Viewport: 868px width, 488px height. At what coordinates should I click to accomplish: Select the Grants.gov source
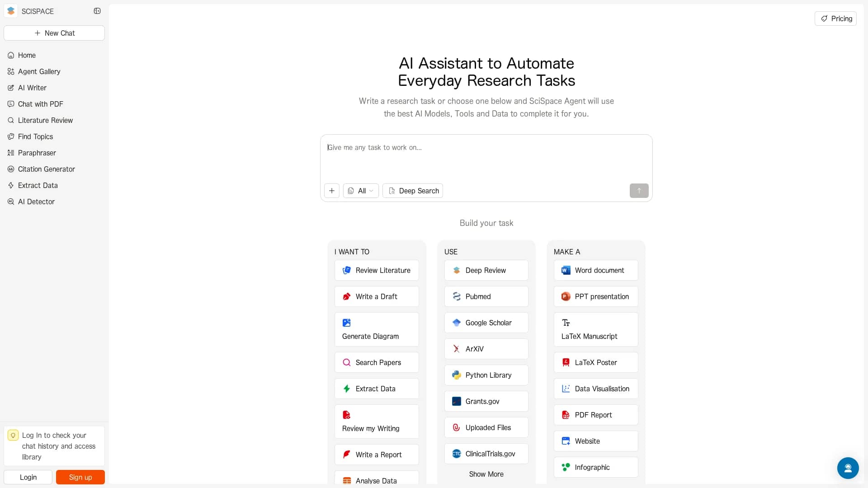486,401
